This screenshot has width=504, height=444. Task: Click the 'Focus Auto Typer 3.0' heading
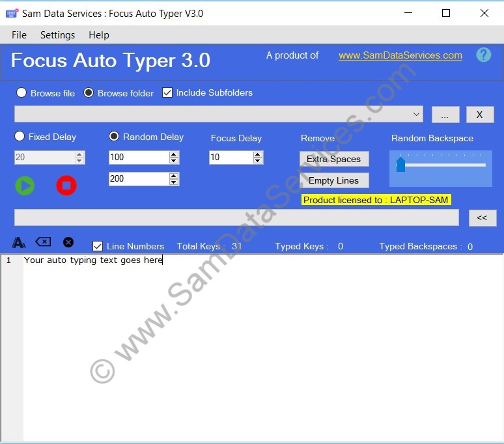(x=111, y=60)
